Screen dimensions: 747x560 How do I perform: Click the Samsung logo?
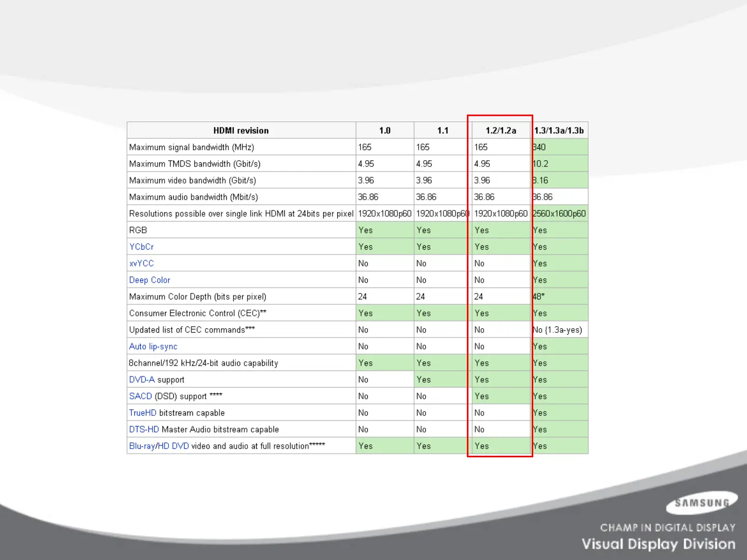pos(702,503)
